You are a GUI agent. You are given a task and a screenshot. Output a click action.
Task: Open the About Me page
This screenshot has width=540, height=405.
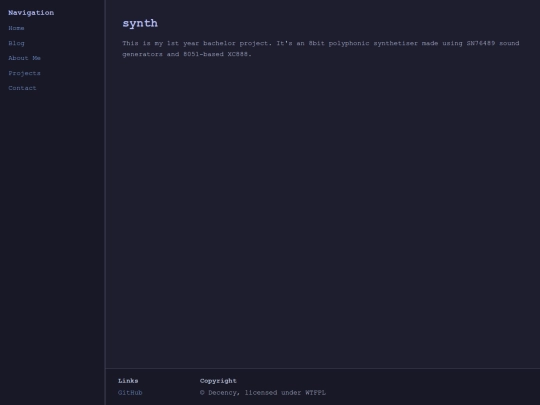pyautogui.click(x=24, y=58)
